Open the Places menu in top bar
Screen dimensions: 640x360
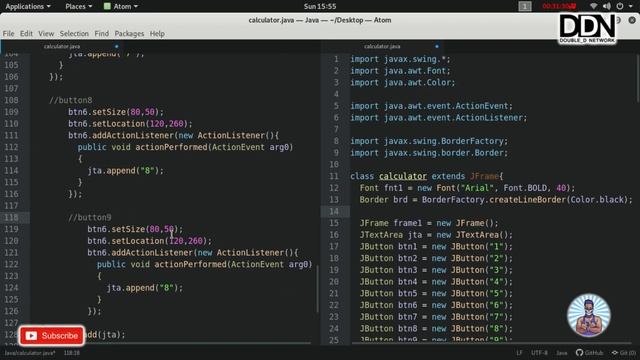coord(78,6)
